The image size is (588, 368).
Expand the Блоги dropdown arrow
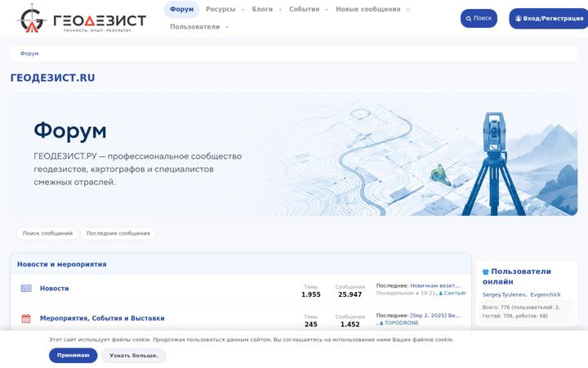(280, 9)
